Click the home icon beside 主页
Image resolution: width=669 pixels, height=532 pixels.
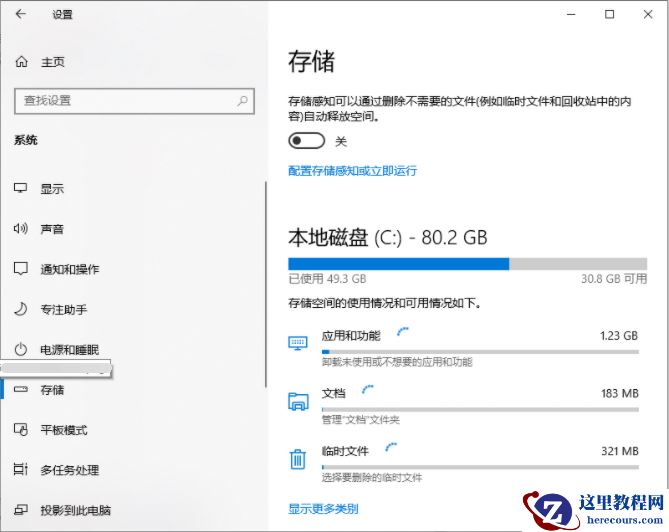[x=21, y=62]
